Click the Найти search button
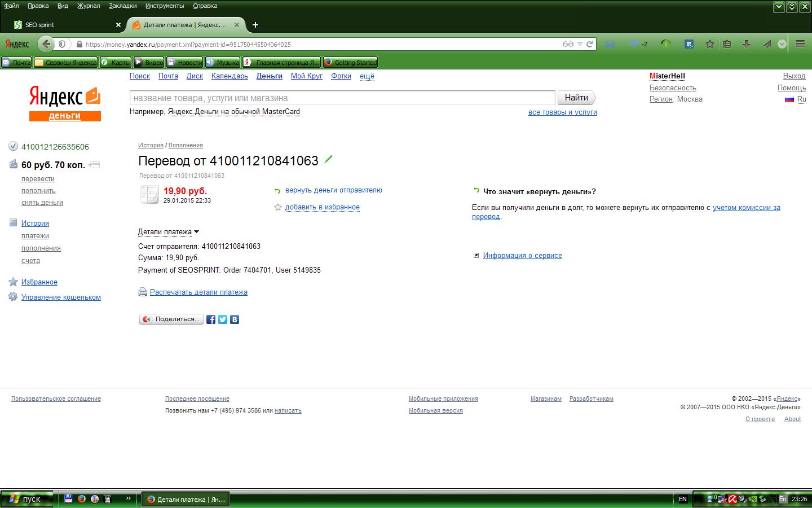Viewport: 812px width, 508px height. click(576, 98)
